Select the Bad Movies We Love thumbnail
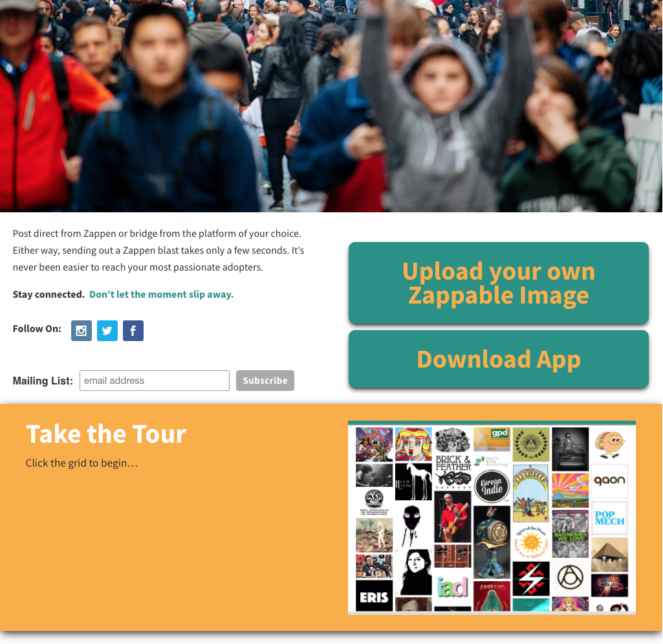 click(570, 533)
